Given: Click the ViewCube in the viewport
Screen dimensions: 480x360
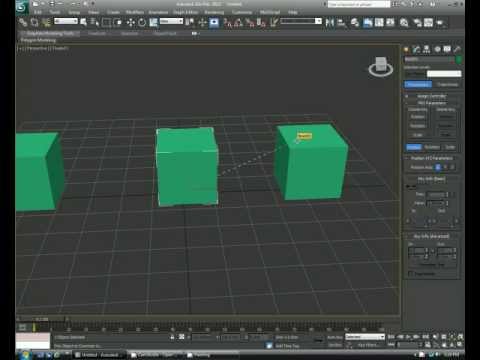Looking at the screenshot, I should point(381,66).
